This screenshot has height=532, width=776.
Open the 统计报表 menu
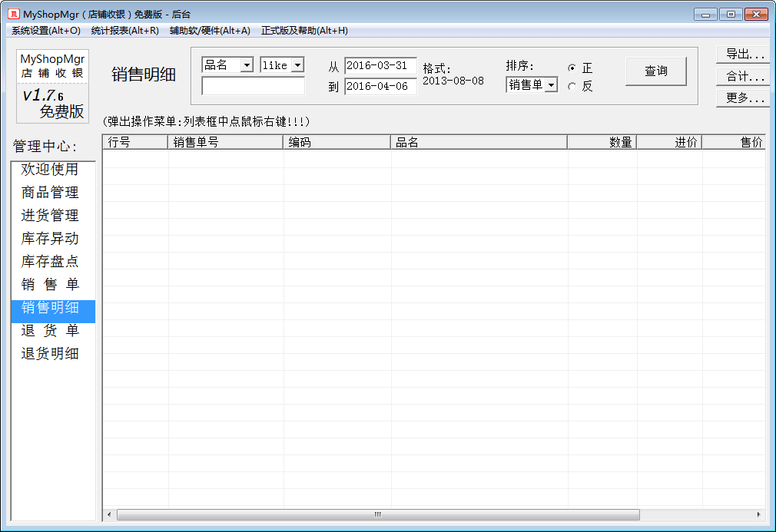pos(124,31)
